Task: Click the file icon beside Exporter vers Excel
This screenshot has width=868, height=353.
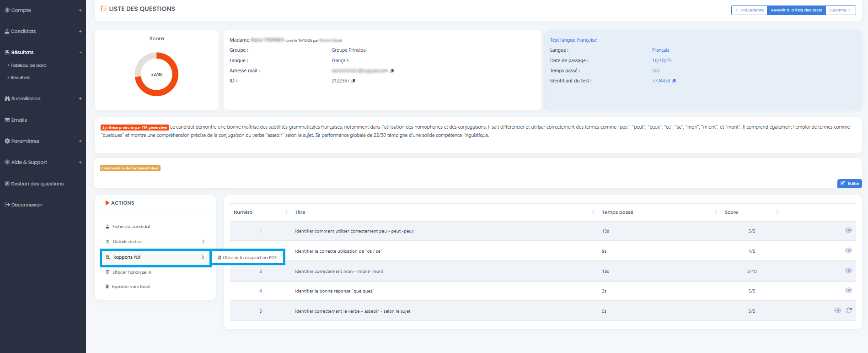Action: click(107, 287)
